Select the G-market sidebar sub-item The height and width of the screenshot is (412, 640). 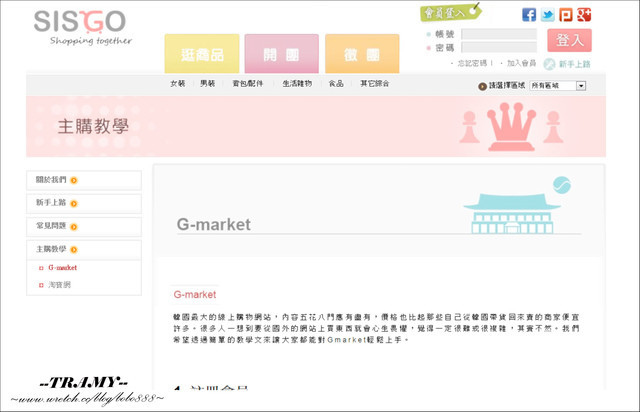62,268
